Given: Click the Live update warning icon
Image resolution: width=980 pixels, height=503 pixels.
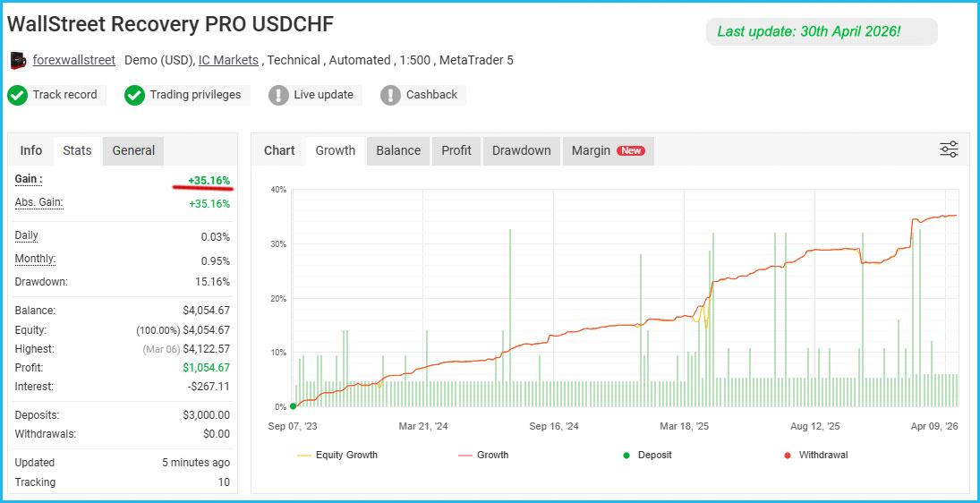Looking at the screenshot, I should pyautogui.click(x=278, y=95).
